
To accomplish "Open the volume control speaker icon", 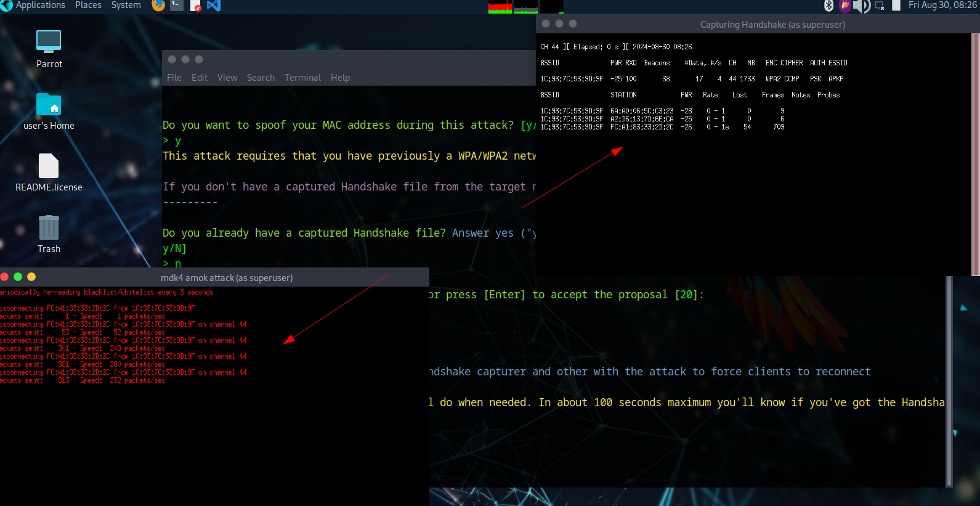I will (861, 6).
